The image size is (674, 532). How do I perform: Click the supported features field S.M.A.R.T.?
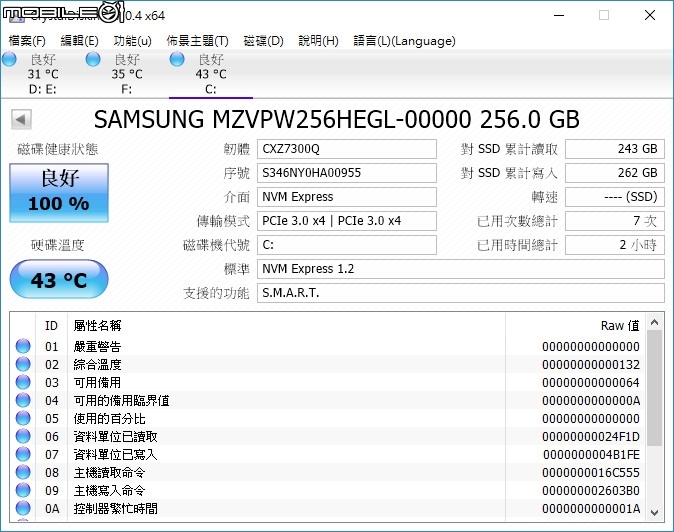pos(461,293)
